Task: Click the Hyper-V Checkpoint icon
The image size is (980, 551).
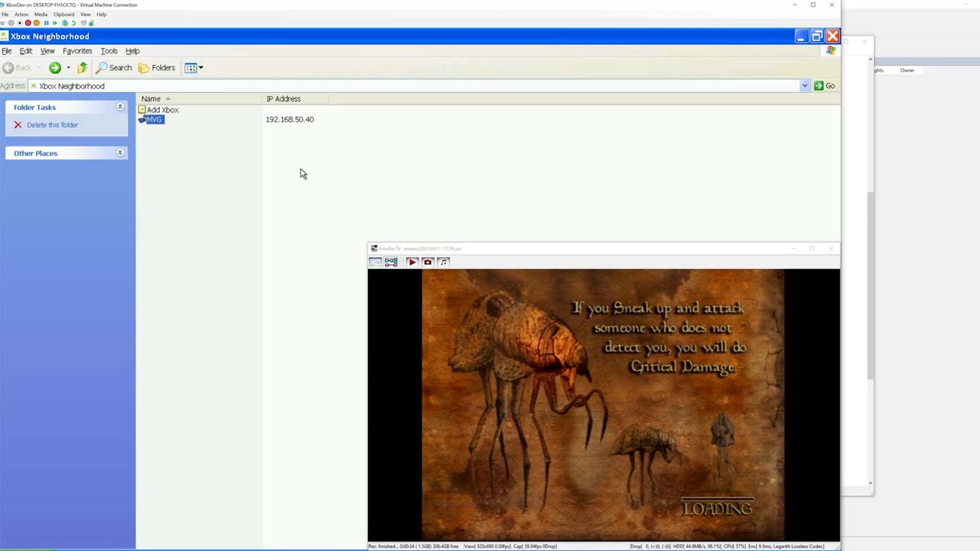Action: pos(65,23)
